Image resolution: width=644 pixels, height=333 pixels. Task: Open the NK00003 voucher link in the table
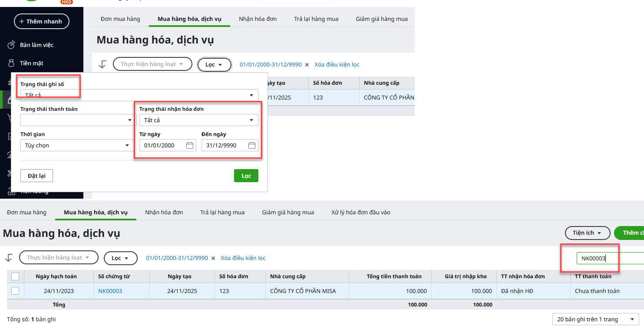(110, 291)
